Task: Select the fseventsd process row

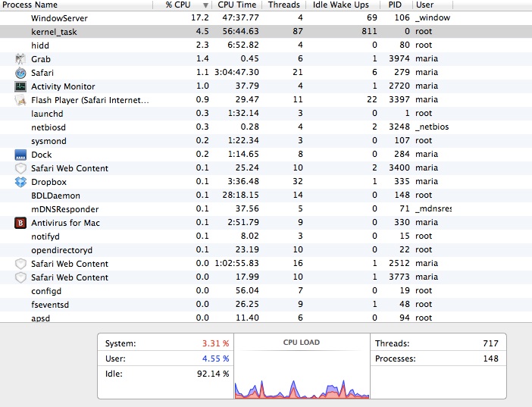Action: pyautogui.click(x=266, y=304)
